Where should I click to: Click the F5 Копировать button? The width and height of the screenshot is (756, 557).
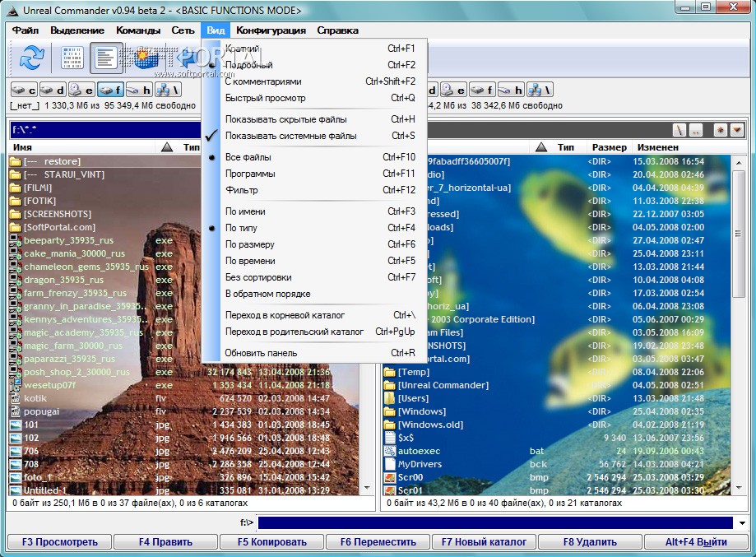[x=272, y=541]
